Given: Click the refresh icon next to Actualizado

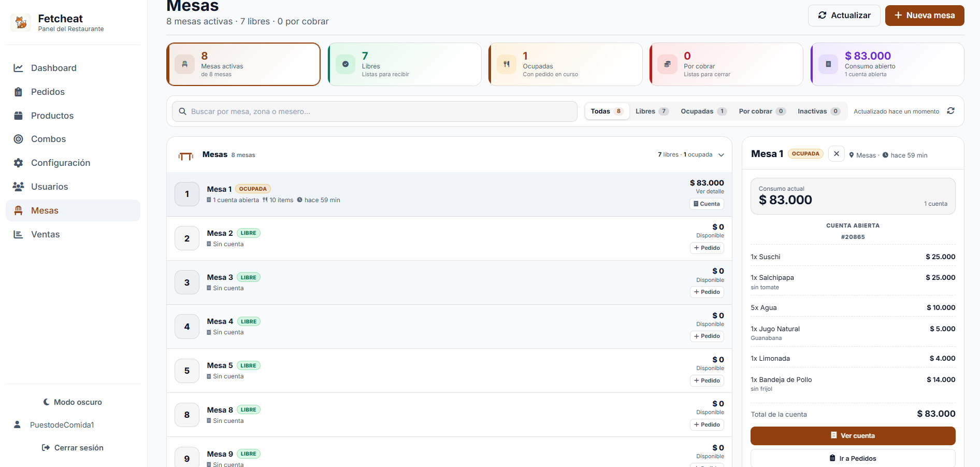Looking at the screenshot, I should coord(951,111).
